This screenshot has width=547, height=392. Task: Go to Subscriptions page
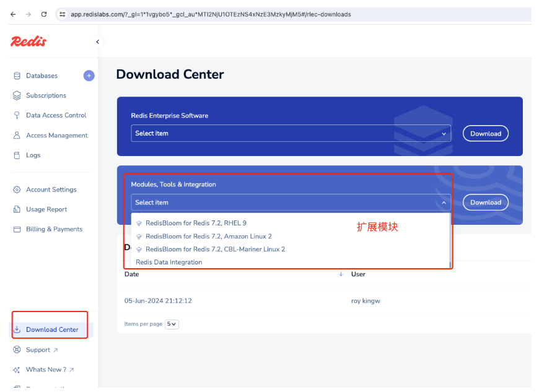tap(46, 95)
